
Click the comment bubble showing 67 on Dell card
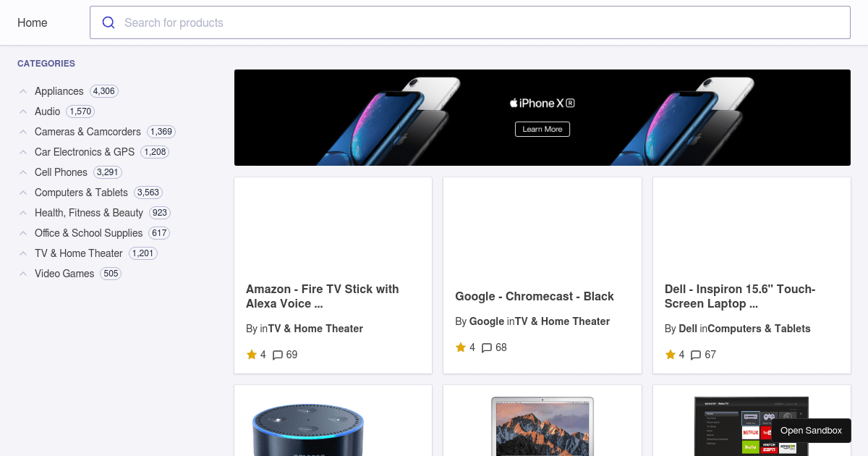[x=695, y=355]
